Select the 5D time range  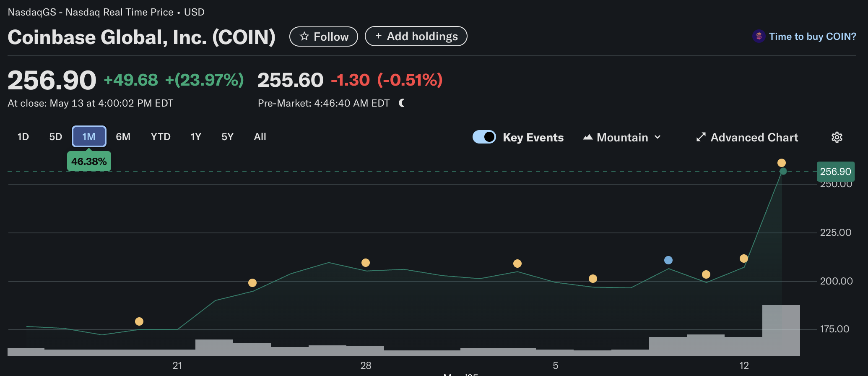click(x=55, y=137)
